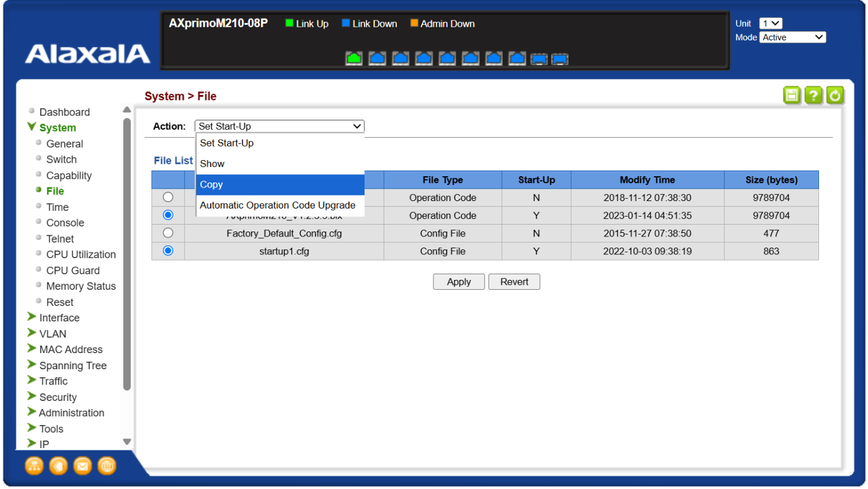Select port 7 icon in front panel

click(494, 58)
